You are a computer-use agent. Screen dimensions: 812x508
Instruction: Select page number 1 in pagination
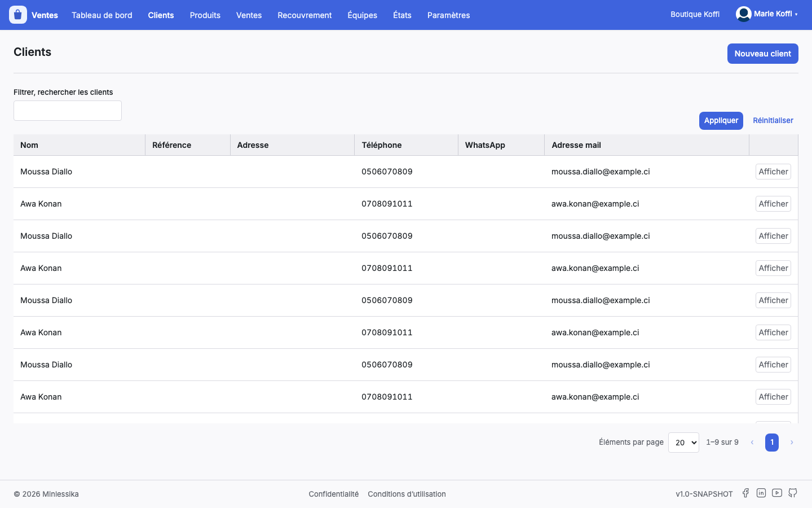point(772,443)
